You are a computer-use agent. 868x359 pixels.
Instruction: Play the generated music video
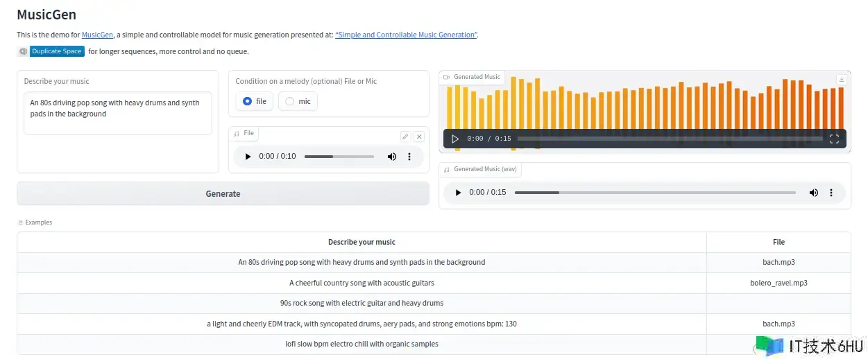(x=455, y=139)
